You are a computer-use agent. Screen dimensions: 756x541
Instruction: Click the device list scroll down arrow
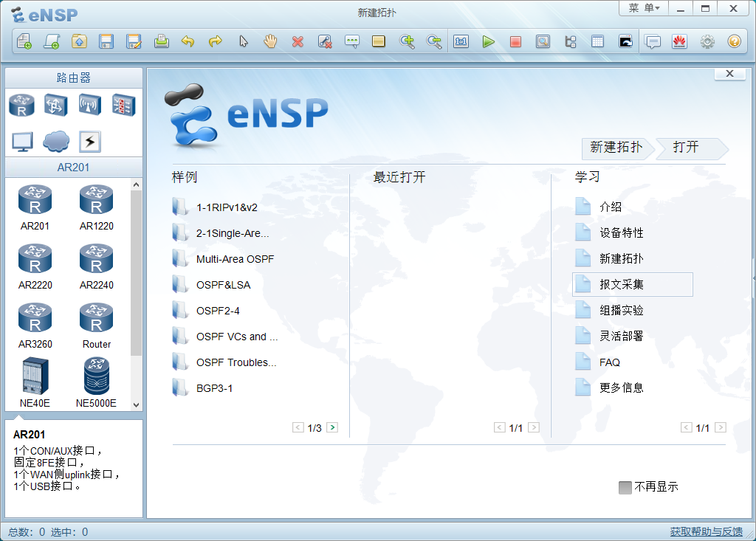pyautogui.click(x=136, y=405)
